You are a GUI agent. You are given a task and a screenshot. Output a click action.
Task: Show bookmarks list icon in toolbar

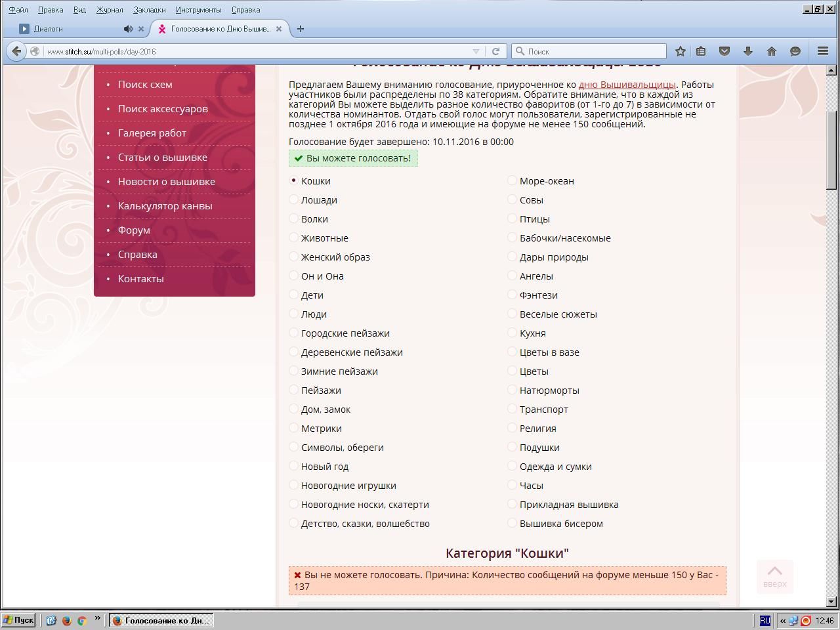pos(701,51)
